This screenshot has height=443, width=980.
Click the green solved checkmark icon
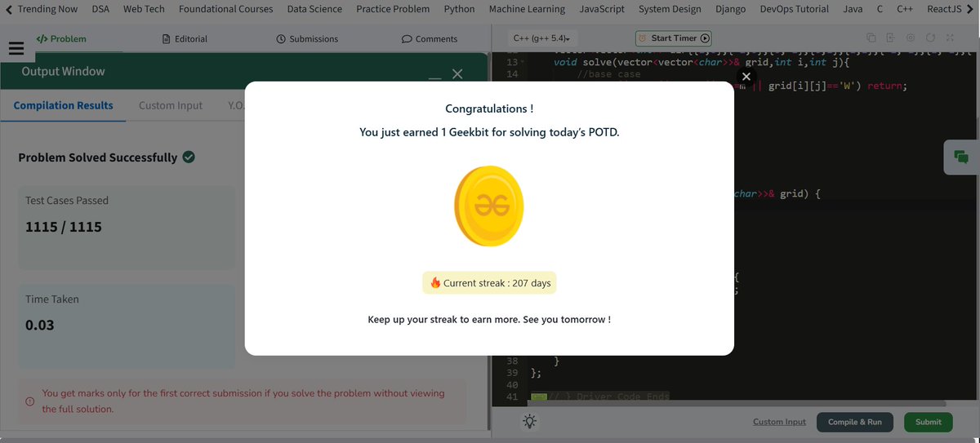(x=189, y=157)
